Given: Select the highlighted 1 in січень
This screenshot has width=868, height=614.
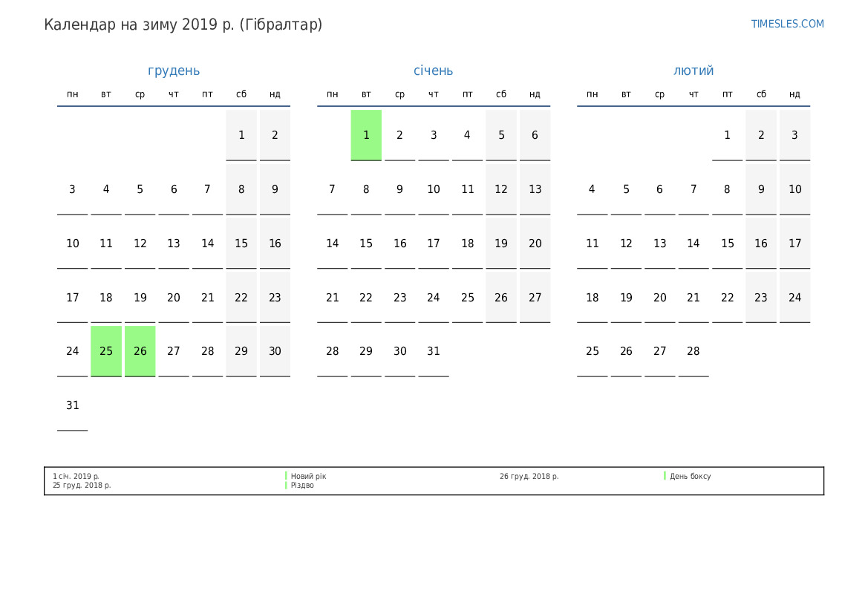Looking at the screenshot, I should tap(366, 135).
